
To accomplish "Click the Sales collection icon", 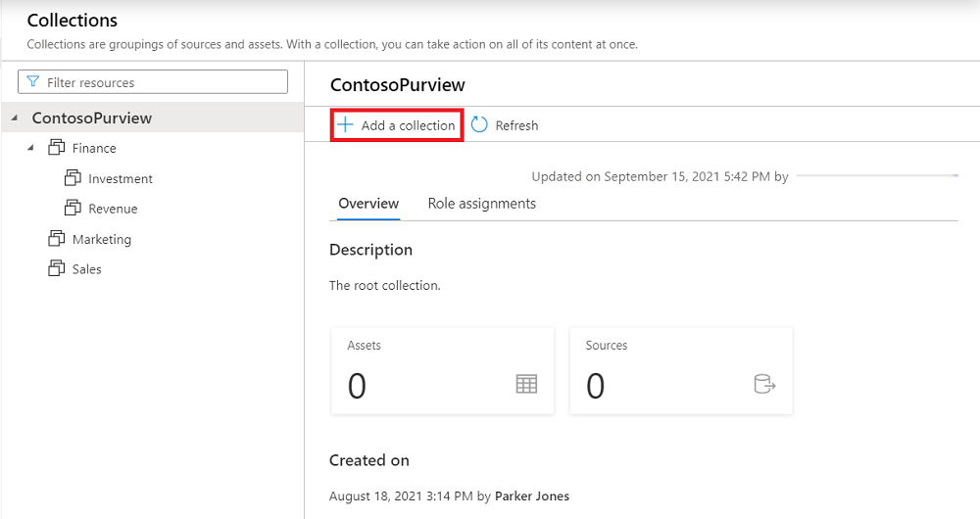I will point(56,268).
